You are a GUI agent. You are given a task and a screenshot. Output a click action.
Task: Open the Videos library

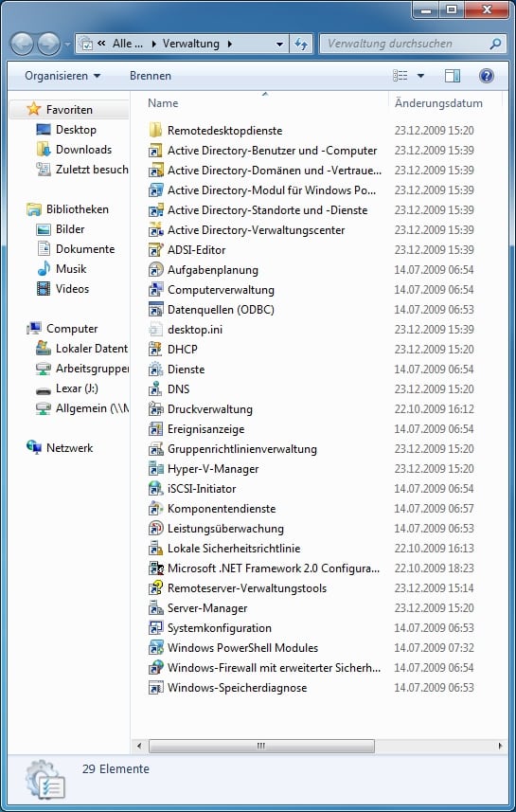click(73, 289)
